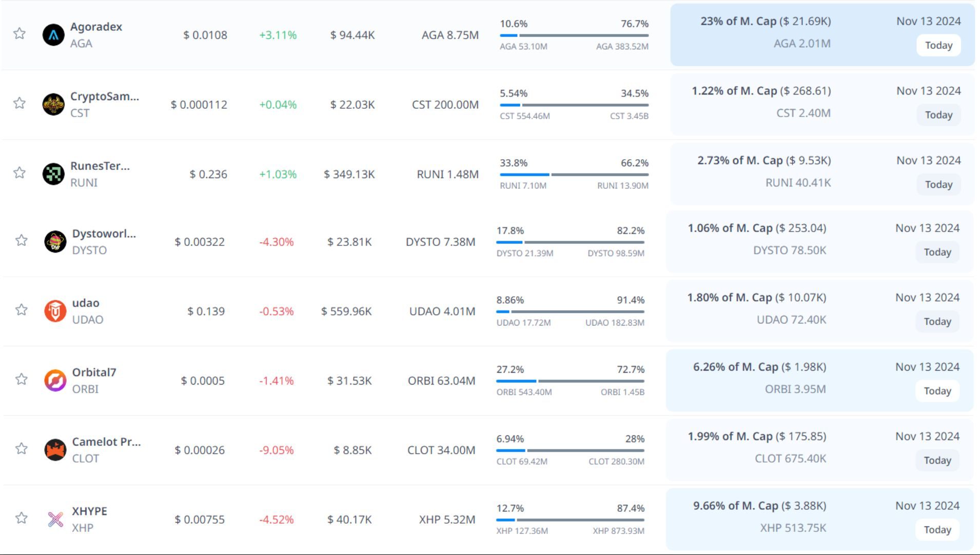
Task: Open the RunesTer RUNI logo icon
Action: 53,174
